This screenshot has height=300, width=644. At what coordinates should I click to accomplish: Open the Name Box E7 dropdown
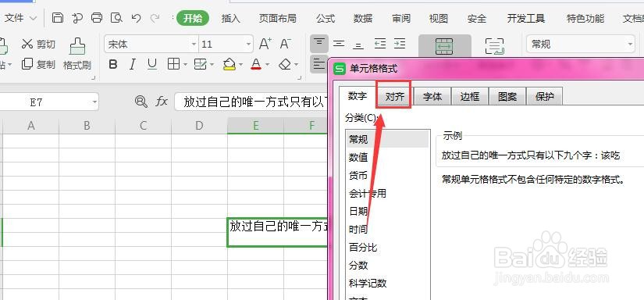click(x=95, y=102)
